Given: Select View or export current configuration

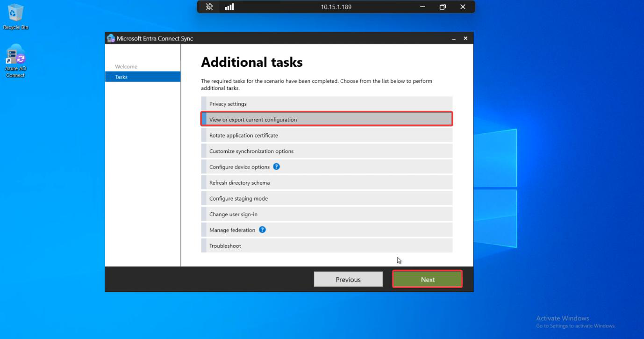Looking at the screenshot, I should (327, 119).
